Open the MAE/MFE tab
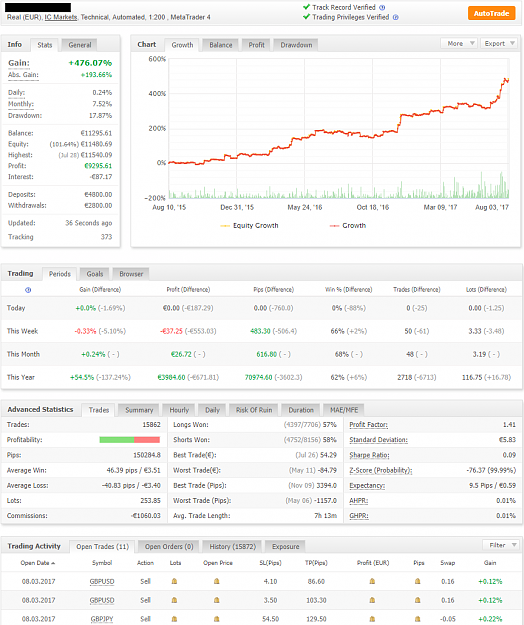Viewport: 524px width, 625px height. [344, 410]
